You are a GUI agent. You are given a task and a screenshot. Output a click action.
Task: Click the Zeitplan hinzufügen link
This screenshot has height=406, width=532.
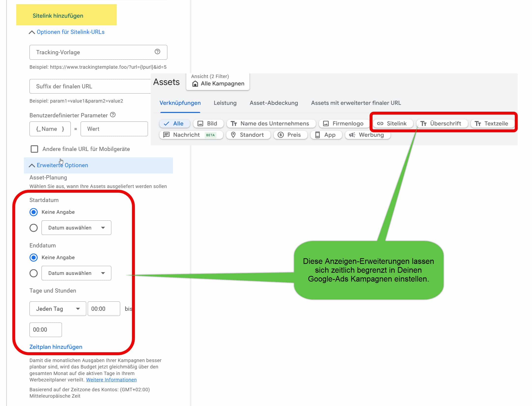click(x=56, y=347)
